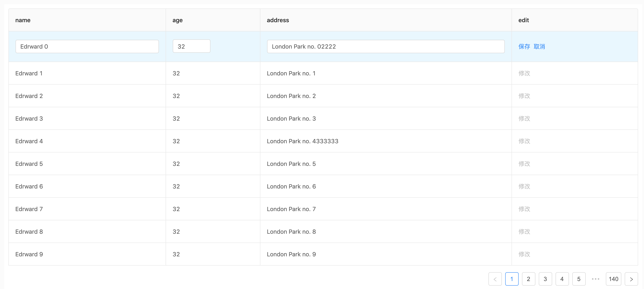Go to page 2

(528, 279)
